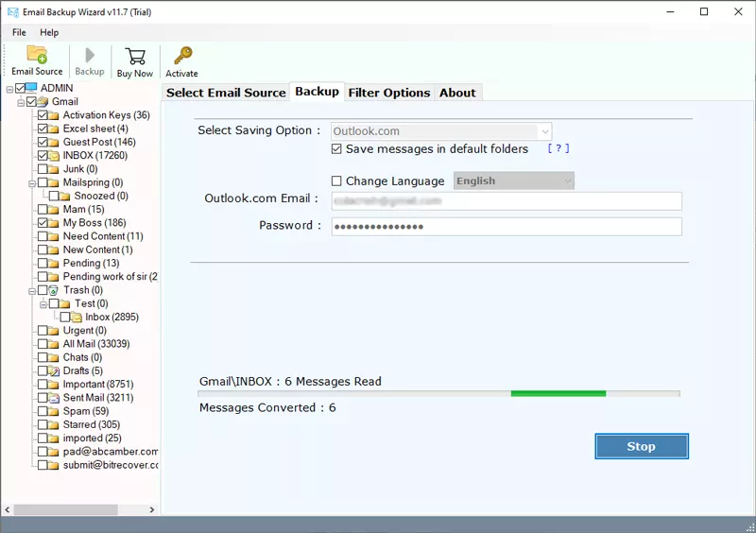This screenshot has width=756, height=533.
Task: Open the Help menu
Action: pos(49,32)
